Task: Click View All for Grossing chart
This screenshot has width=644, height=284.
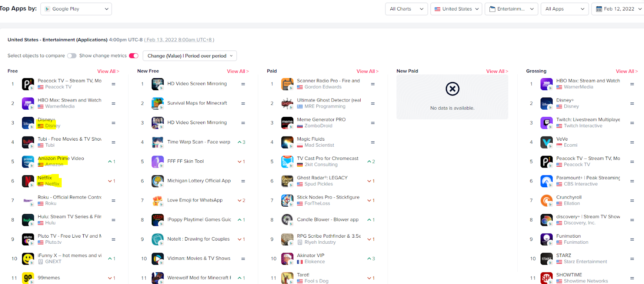Action: [x=627, y=71]
